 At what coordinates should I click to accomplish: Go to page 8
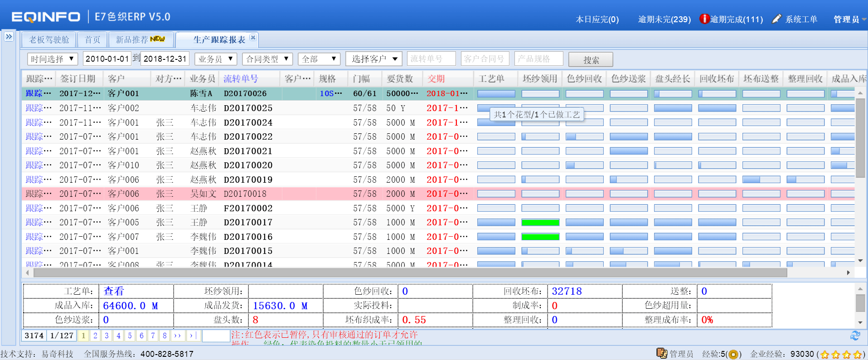[x=165, y=336]
